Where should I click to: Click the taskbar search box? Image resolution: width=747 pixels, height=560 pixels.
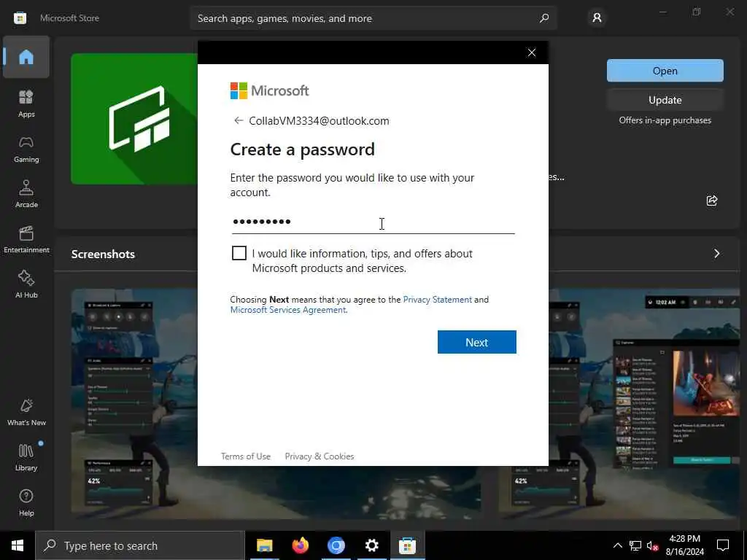pyautogui.click(x=139, y=545)
